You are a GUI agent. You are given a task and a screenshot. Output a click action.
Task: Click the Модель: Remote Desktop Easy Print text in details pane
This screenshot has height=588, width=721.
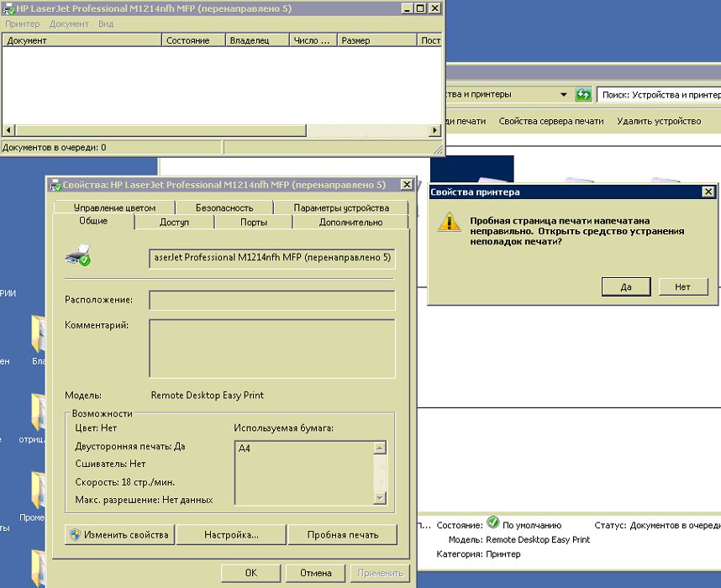(x=519, y=540)
